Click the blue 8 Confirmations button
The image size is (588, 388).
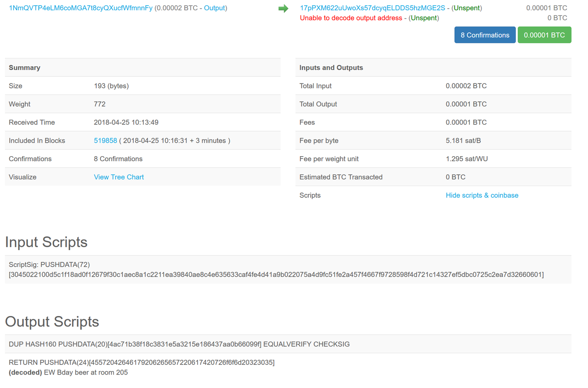pyautogui.click(x=485, y=35)
